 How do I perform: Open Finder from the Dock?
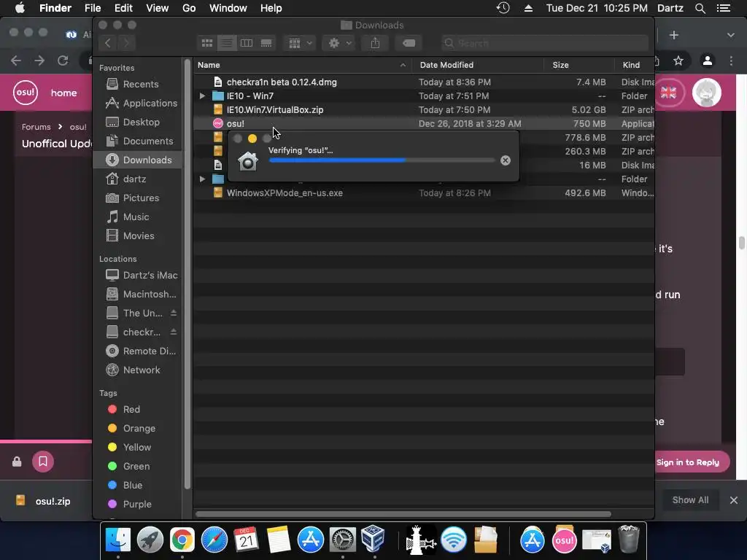click(x=118, y=540)
